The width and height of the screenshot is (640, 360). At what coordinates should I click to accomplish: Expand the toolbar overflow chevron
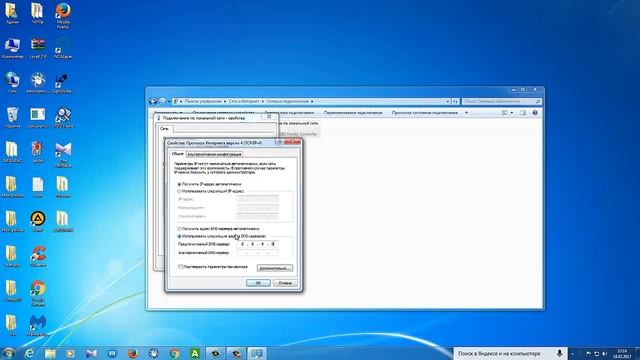point(466,113)
